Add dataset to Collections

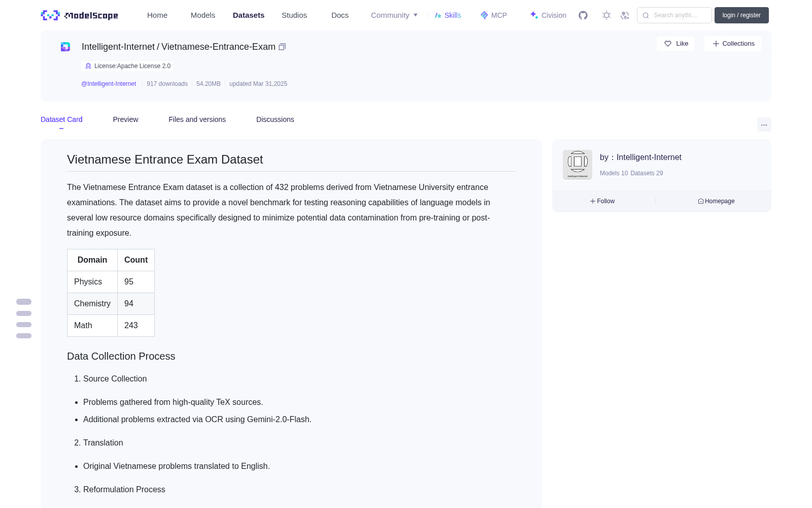pos(733,44)
